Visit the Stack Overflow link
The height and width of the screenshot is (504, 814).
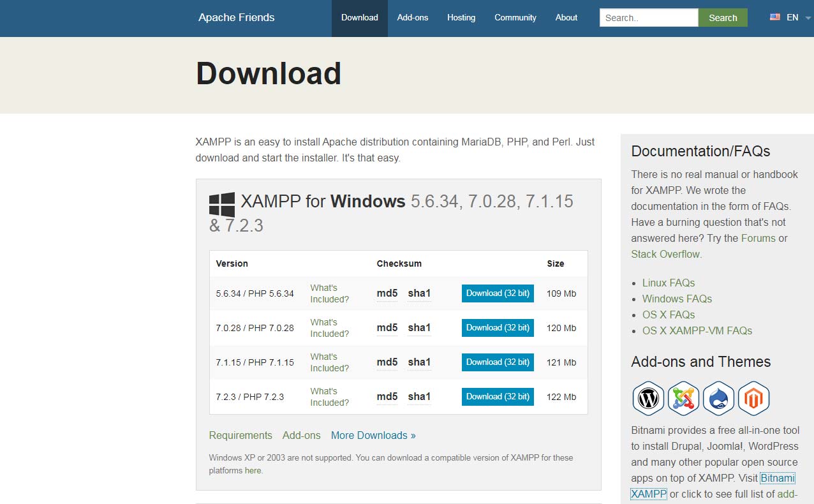(x=665, y=254)
